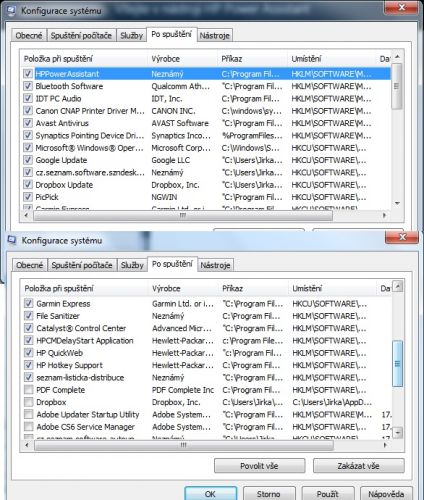Viewport: 424px width, 500px height.
Task: Toggle the Adobe CS6 Service Manager checkbox
Action: [x=29, y=427]
